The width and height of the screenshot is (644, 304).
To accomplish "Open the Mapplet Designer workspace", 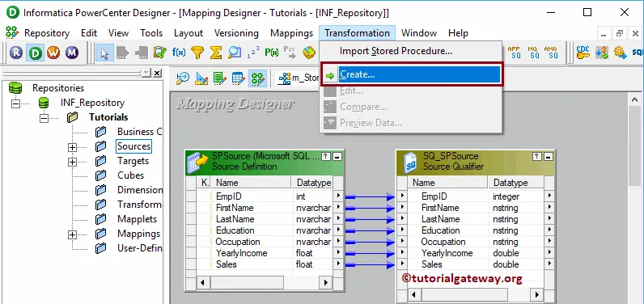I will coord(239,78).
